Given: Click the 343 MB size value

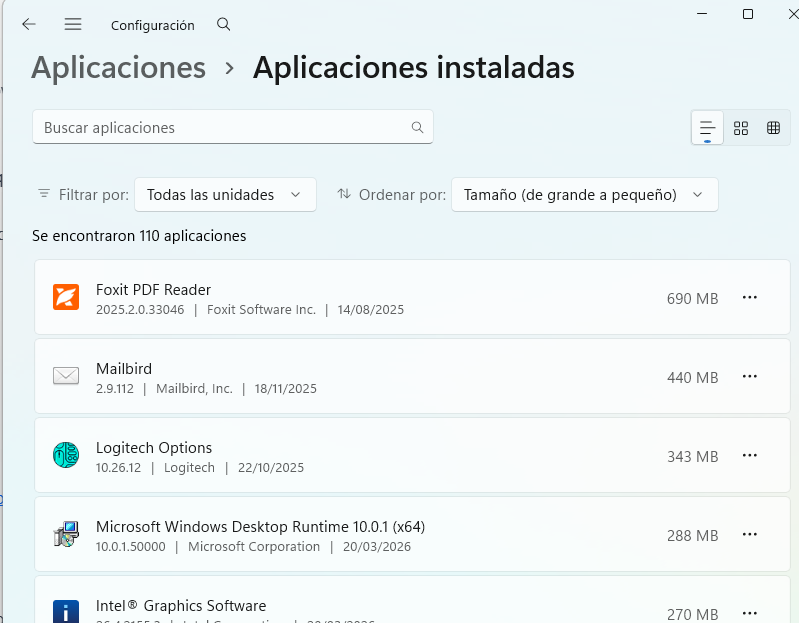Looking at the screenshot, I should coord(693,456).
